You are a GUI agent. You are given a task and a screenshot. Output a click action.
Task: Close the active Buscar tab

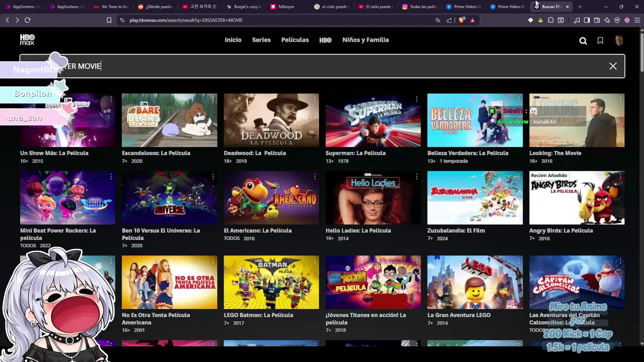click(567, 7)
